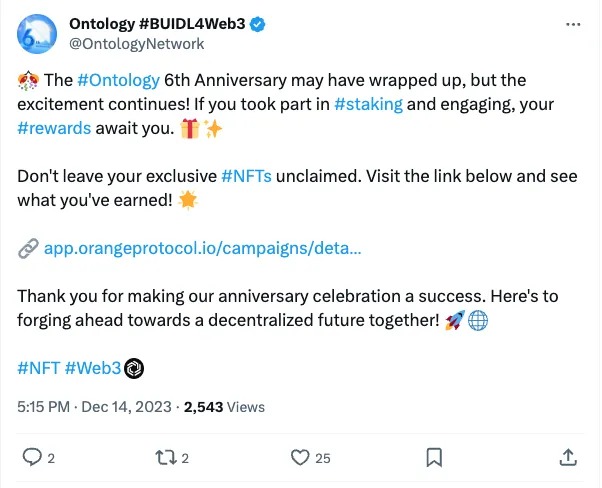602x488 pixels.
Task: Open the three-dot more options menu
Action: [571, 24]
